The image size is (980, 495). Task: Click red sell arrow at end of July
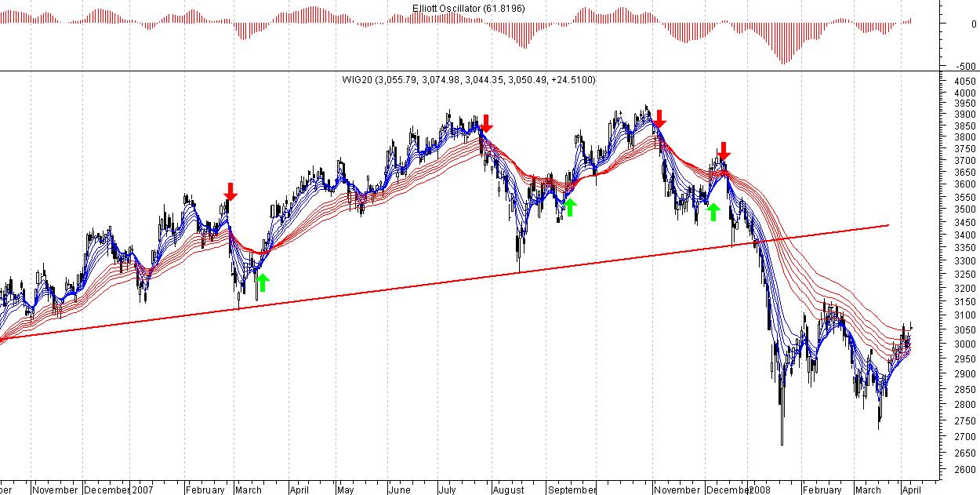(x=486, y=123)
